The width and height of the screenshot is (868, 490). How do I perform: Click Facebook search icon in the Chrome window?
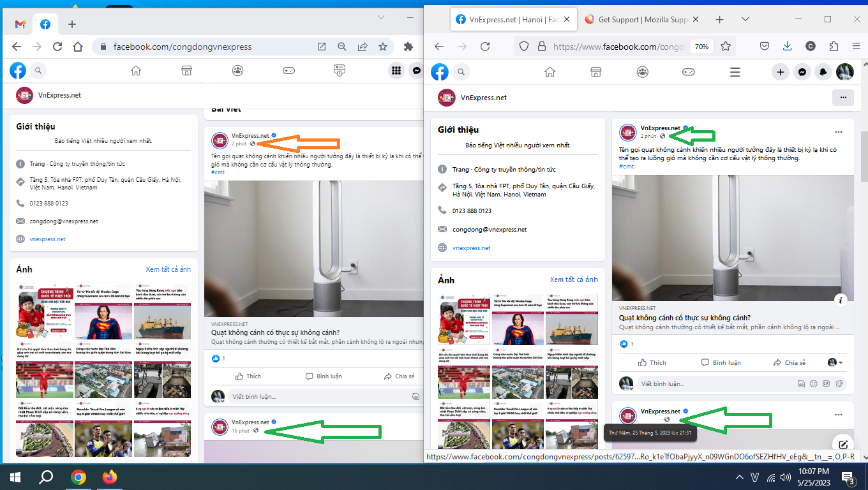coord(38,71)
